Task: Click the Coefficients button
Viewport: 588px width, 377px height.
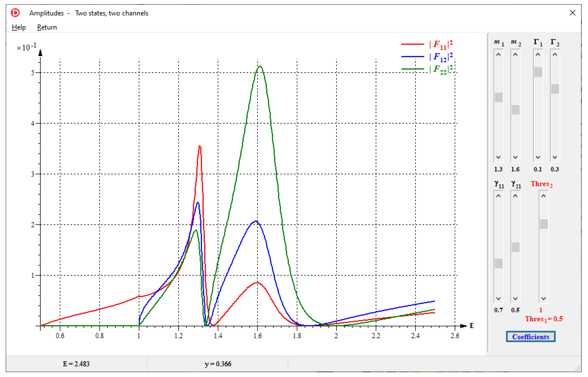Action: tap(531, 337)
